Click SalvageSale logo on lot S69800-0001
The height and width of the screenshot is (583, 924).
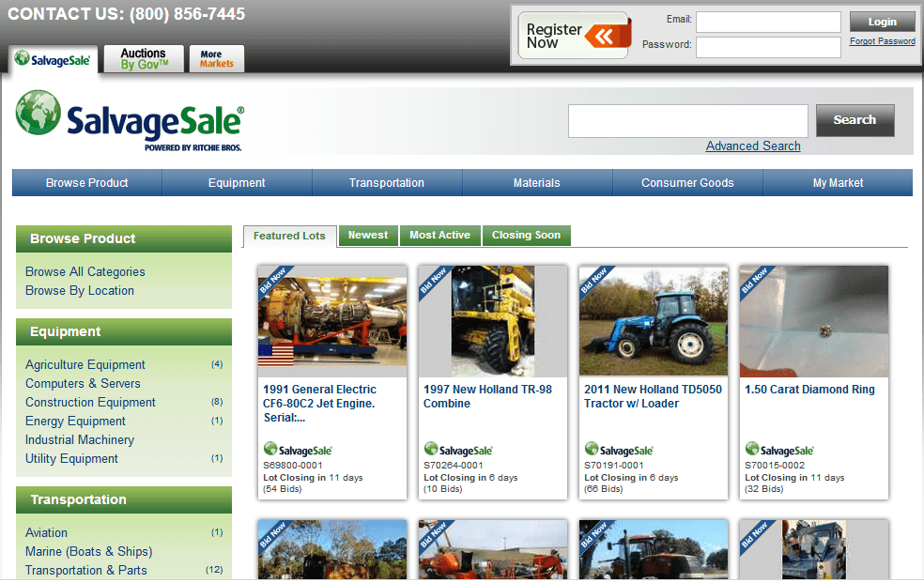[x=298, y=450]
